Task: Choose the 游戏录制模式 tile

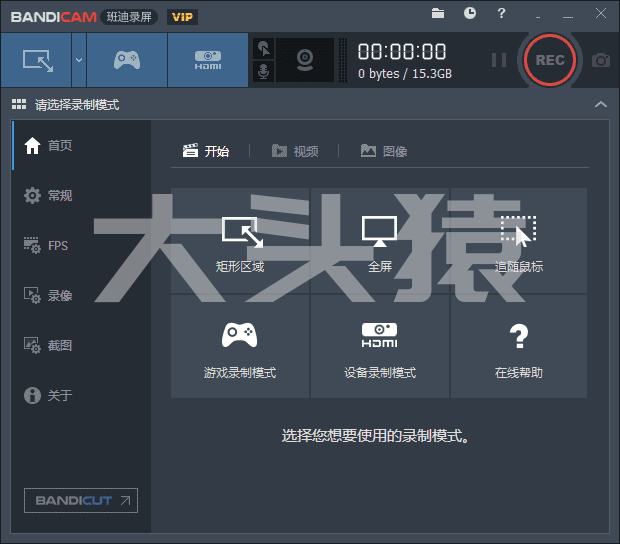Action: pos(240,346)
